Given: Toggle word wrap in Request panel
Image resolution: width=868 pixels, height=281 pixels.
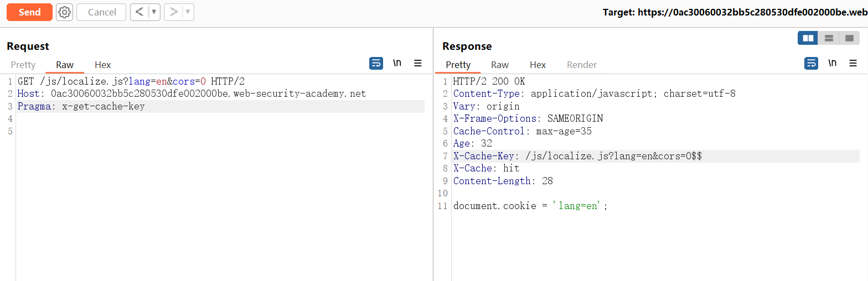Looking at the screenshot, I should click(376, 63).
